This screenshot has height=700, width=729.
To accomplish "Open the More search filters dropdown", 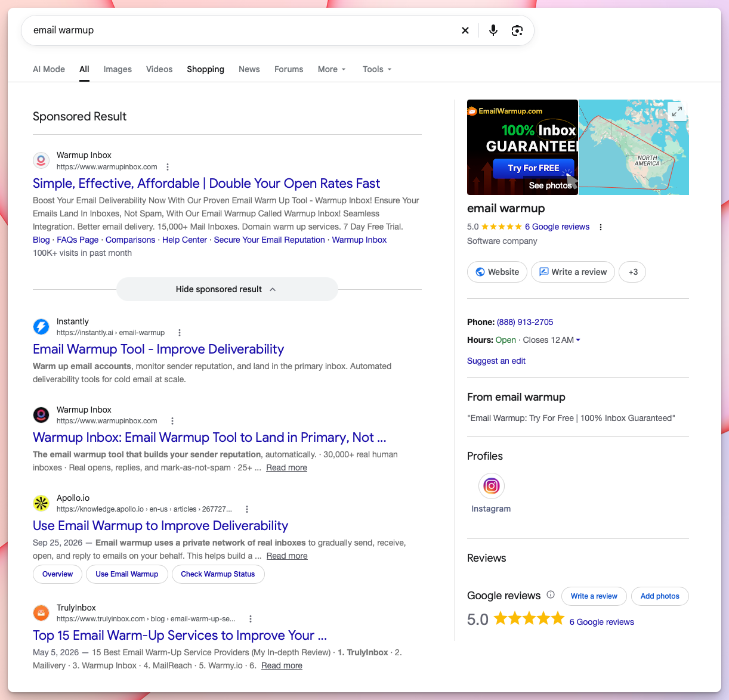I will [332, 69].
